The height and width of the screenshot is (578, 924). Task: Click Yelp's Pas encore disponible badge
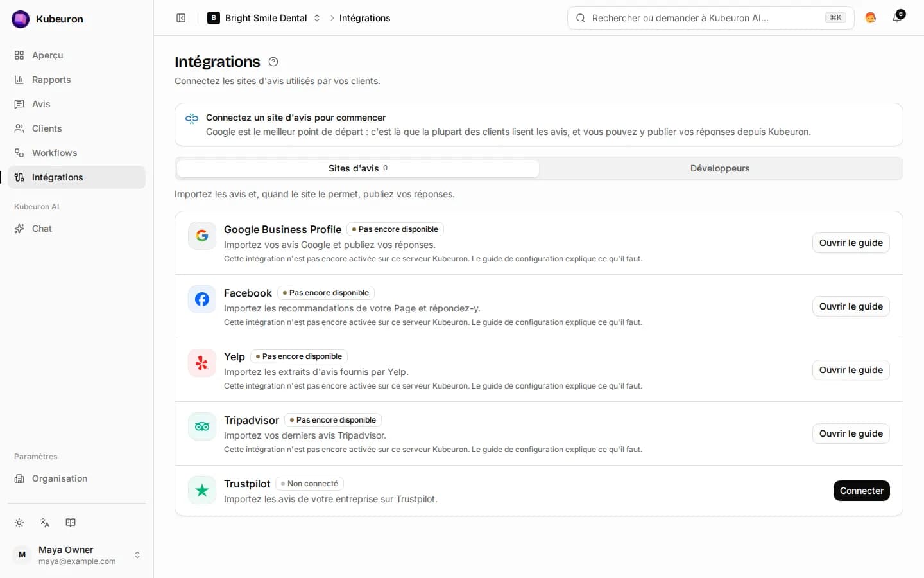point(299,356)
